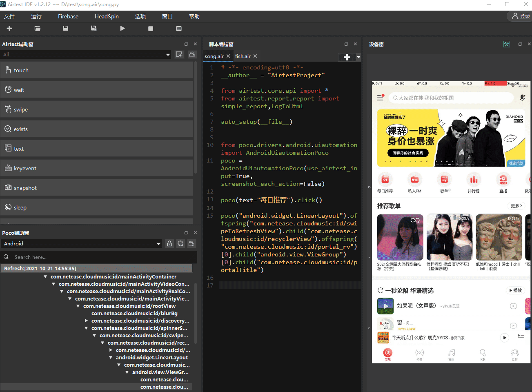Screen dimensions: 532x392
Task: Open 歌单 playlist icon
Action: pyautogui.click(x=444, y=183)
